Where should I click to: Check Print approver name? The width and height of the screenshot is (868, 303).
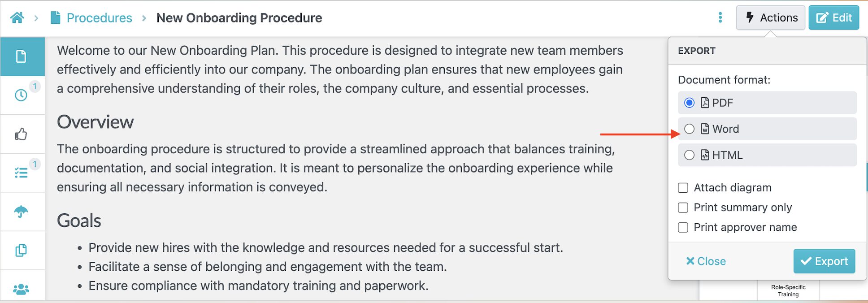(x=683, y=227)
